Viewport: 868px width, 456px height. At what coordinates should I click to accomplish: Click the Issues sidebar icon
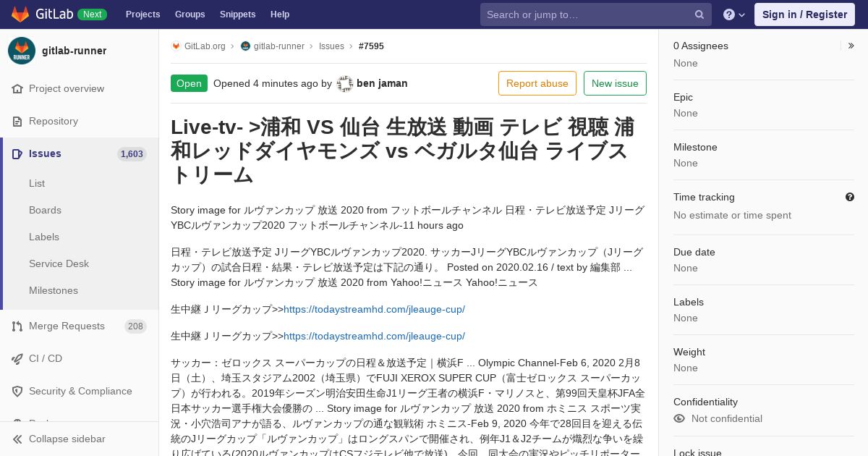pos(17,154)
